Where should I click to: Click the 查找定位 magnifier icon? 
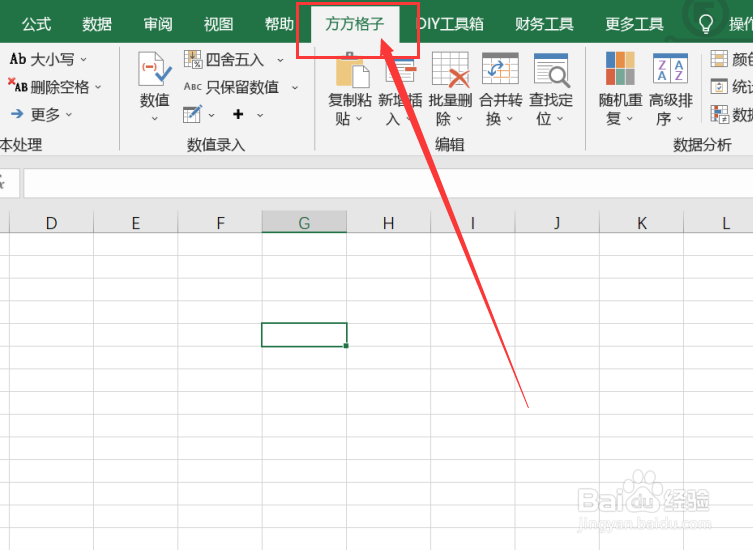[x=551, y=70]
